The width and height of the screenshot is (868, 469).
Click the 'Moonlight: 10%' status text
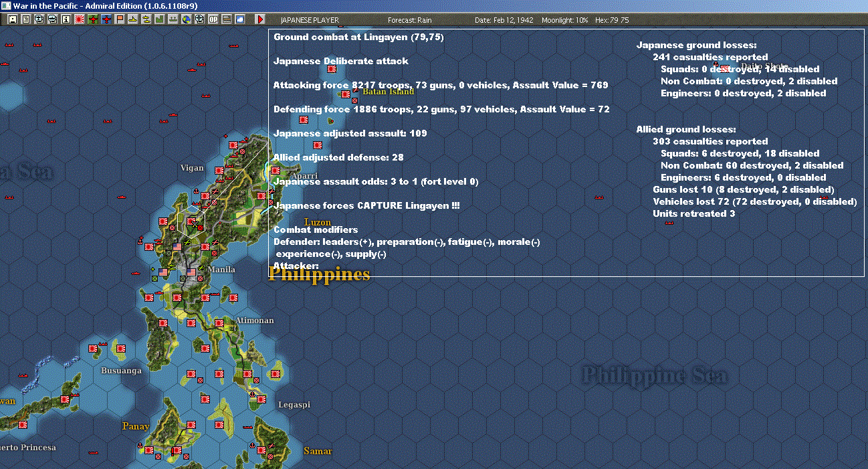pyautogui.click(x=565, y=20)
